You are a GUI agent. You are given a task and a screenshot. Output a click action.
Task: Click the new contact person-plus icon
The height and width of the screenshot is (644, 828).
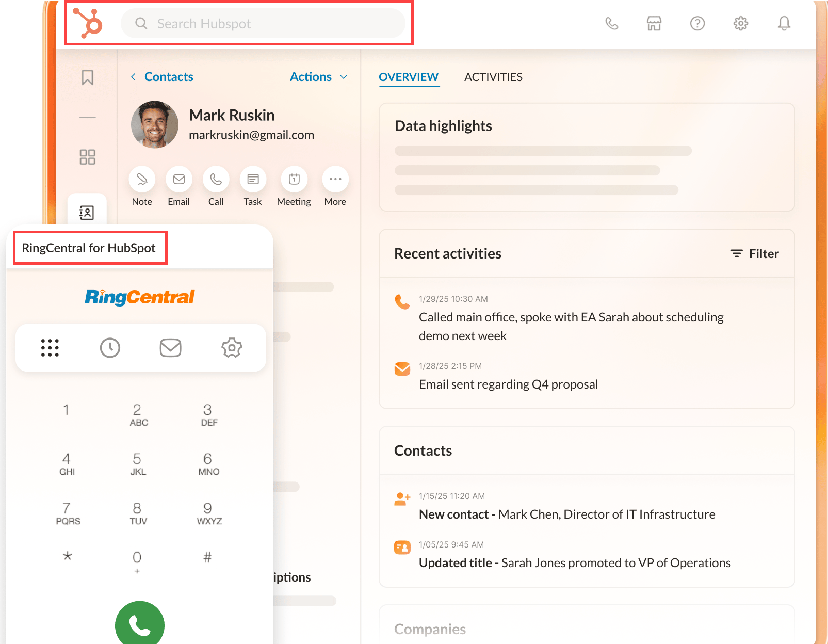402,498
